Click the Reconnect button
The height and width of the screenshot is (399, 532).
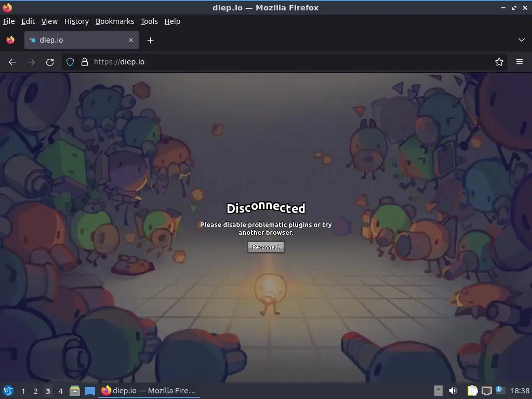click(265, 247)
